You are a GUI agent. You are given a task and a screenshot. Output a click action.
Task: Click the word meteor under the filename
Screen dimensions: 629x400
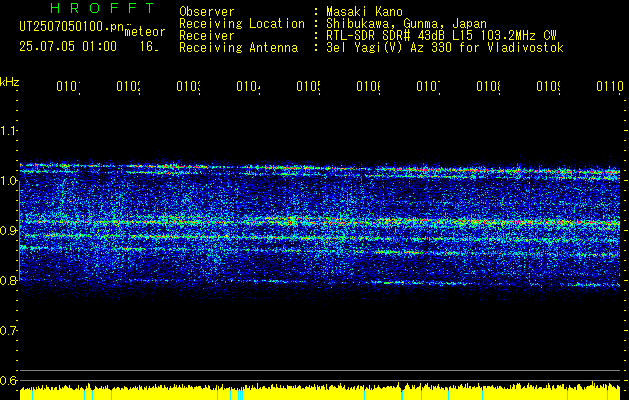click(x=145, y=32)
